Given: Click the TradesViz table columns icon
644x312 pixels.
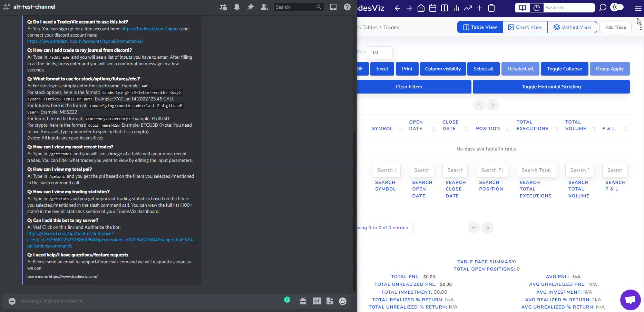Looking at the screenshot, I should (x=445, y=8).
